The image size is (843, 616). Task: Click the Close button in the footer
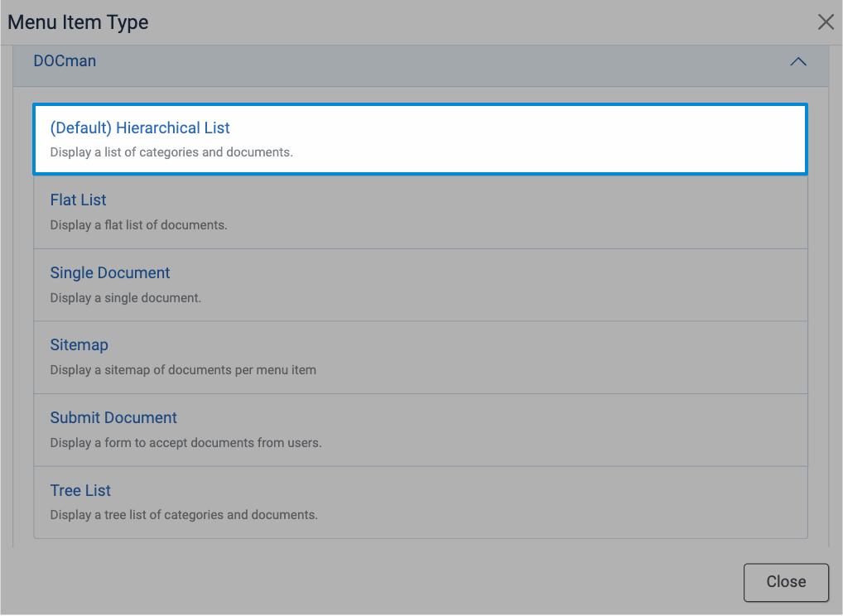tap(786, 582)
